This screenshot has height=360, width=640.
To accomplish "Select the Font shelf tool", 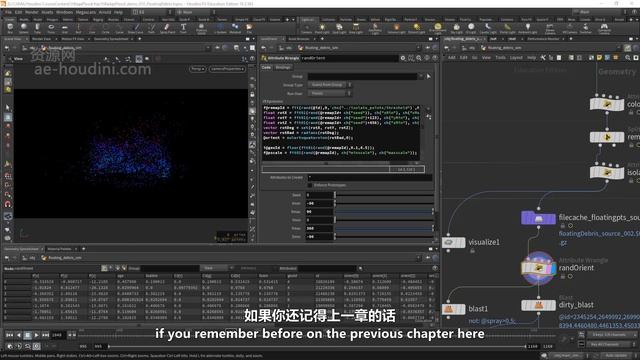I will [x=183, y=28].
